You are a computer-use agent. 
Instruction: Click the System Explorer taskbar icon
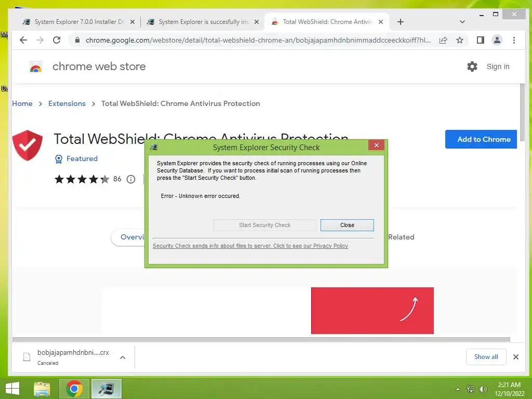coord(107,389)
